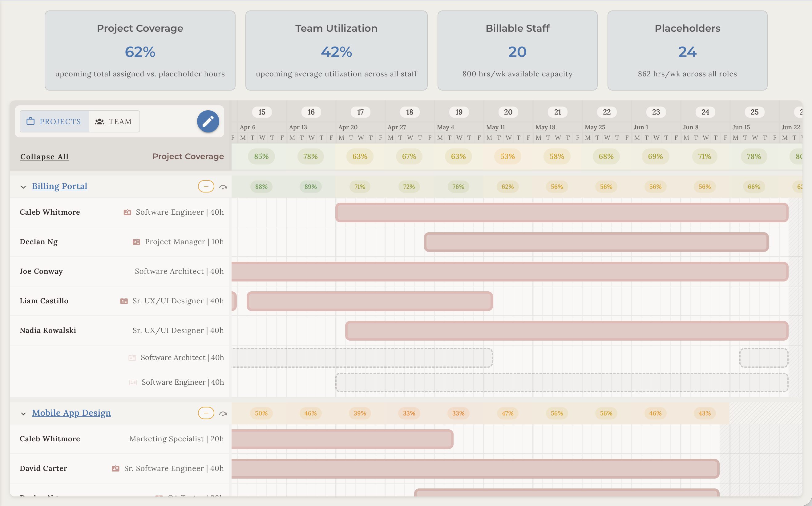
Task: Click the Jun 1 date label
Action: [641, 127]
